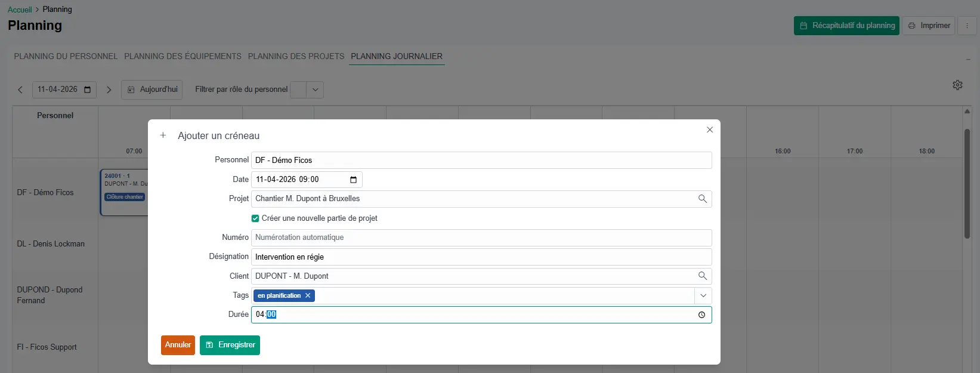The width and height of the screenshot is (980, 373).
Task: Open the three-dot more options menu
Action: click(x=967, y=26)
